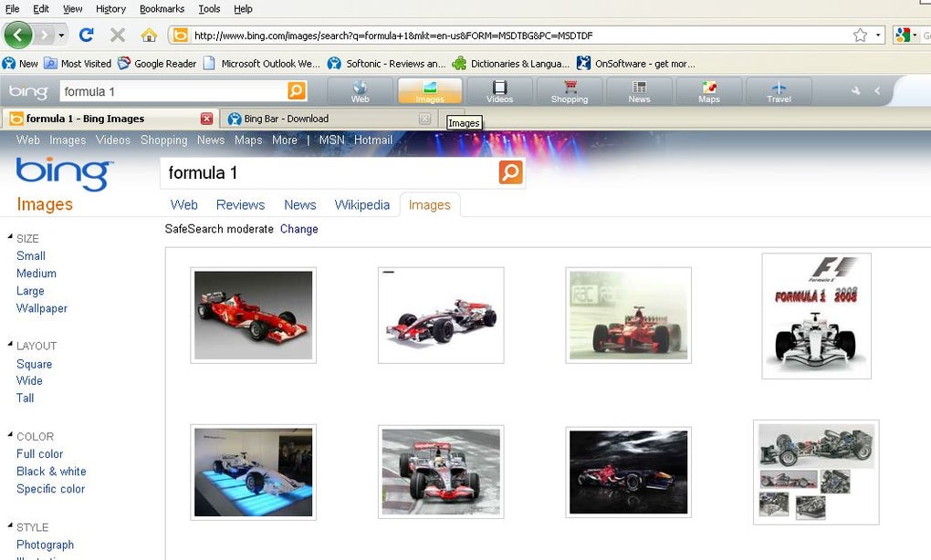This screenshot has width=931, height=560.
Task: Click the Bing Bar Images button
Action: point(430,92)
